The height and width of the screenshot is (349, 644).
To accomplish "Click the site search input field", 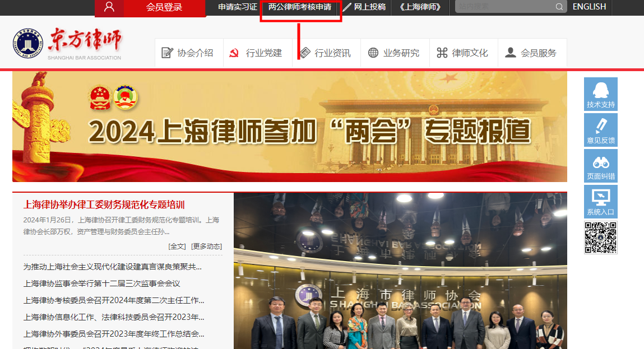I will point(503,7).
